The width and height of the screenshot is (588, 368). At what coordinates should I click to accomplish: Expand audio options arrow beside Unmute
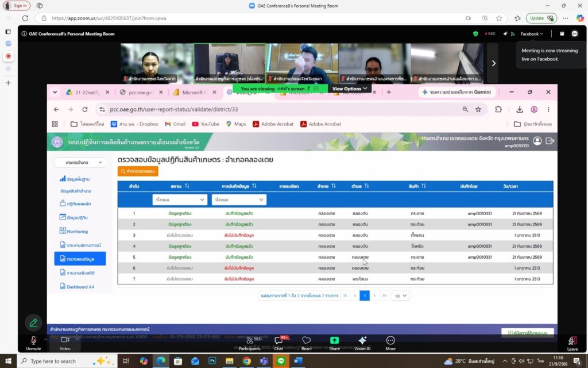click(x=46, y=339)
